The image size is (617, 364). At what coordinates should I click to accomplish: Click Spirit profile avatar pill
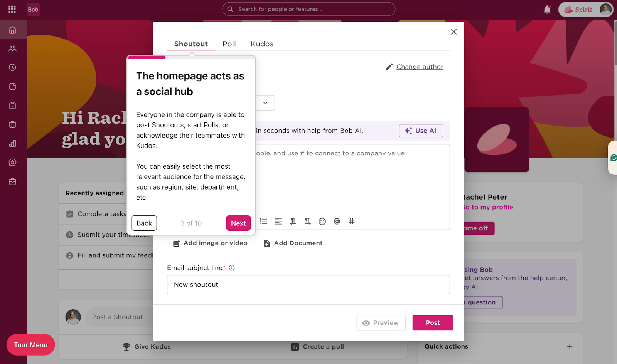pos(585,10)
